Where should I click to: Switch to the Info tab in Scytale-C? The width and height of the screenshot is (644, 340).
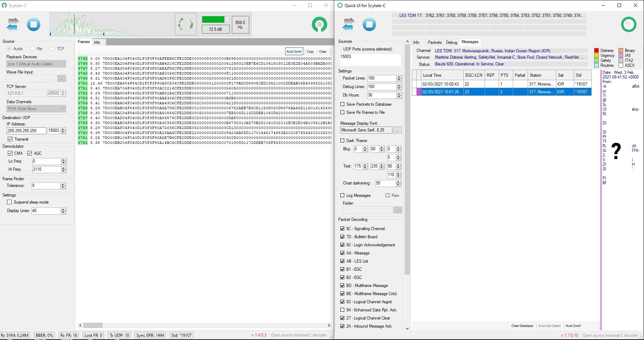coord(98,42)
